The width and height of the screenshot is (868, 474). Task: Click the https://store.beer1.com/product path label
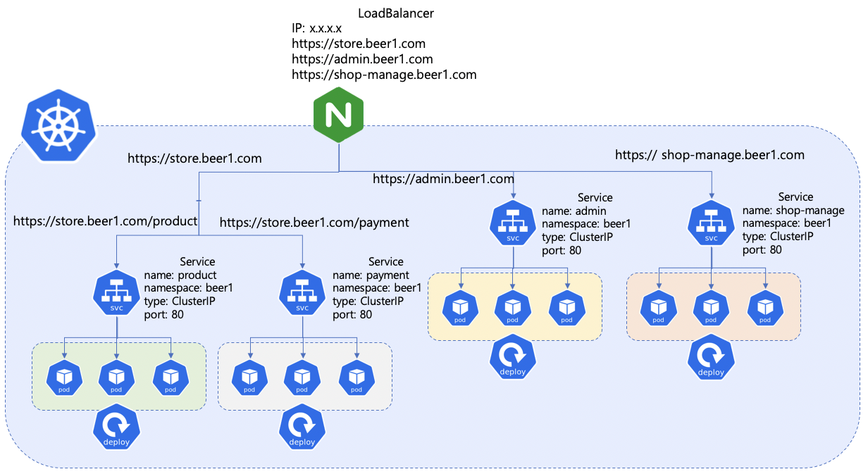105,221
